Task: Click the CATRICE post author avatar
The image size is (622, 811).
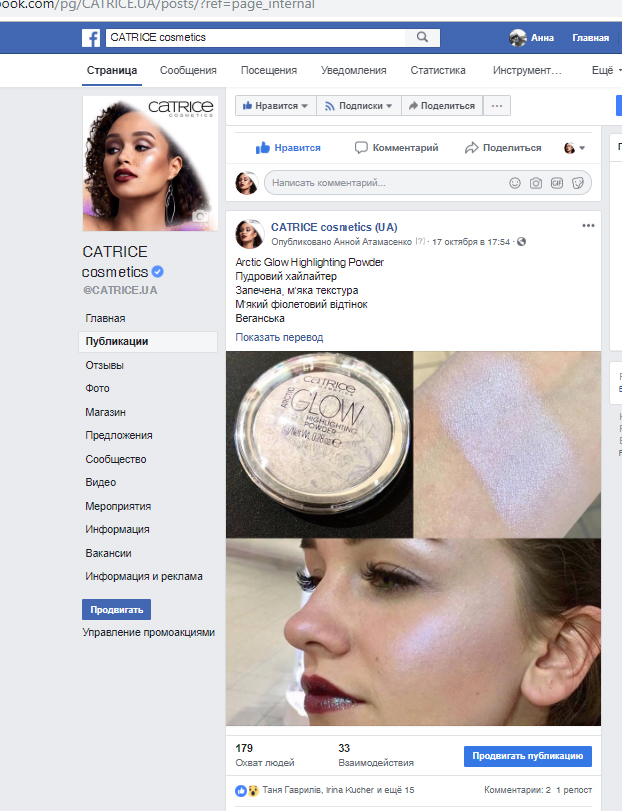Action: pos(249,234)
